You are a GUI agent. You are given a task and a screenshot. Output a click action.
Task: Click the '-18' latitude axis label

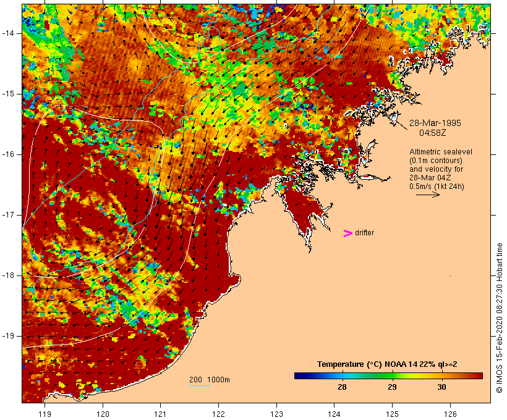coord(8,275)
